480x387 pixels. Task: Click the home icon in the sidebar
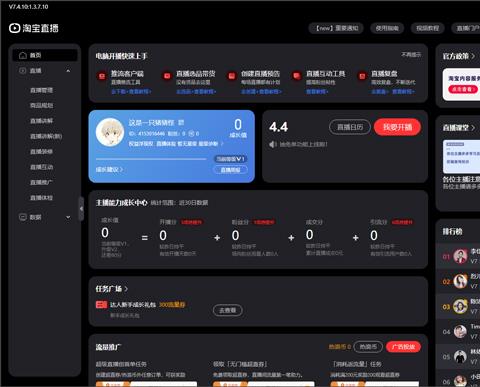(x=23, y=55)
